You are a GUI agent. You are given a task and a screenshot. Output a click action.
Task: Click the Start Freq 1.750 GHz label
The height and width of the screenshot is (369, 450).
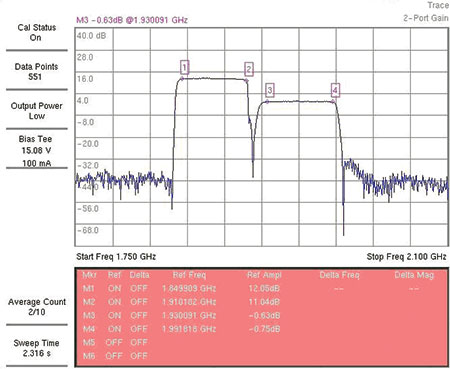click(116, 257)
